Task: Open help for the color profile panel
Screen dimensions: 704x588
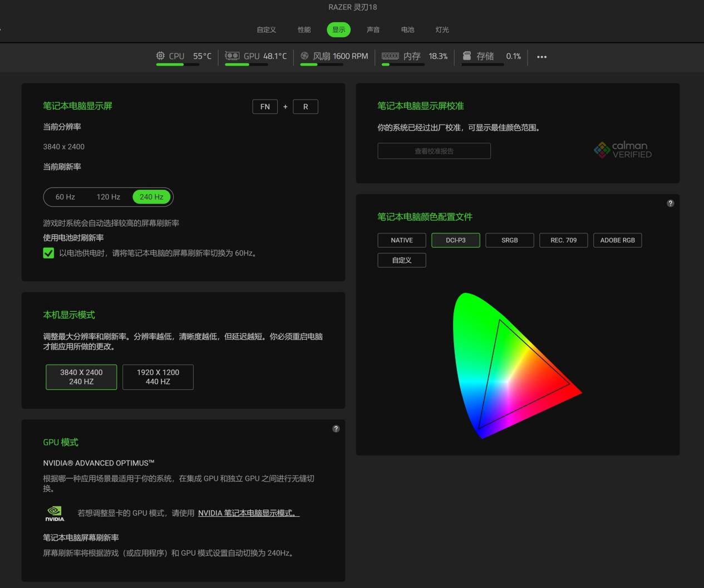Action: point(670,203)
